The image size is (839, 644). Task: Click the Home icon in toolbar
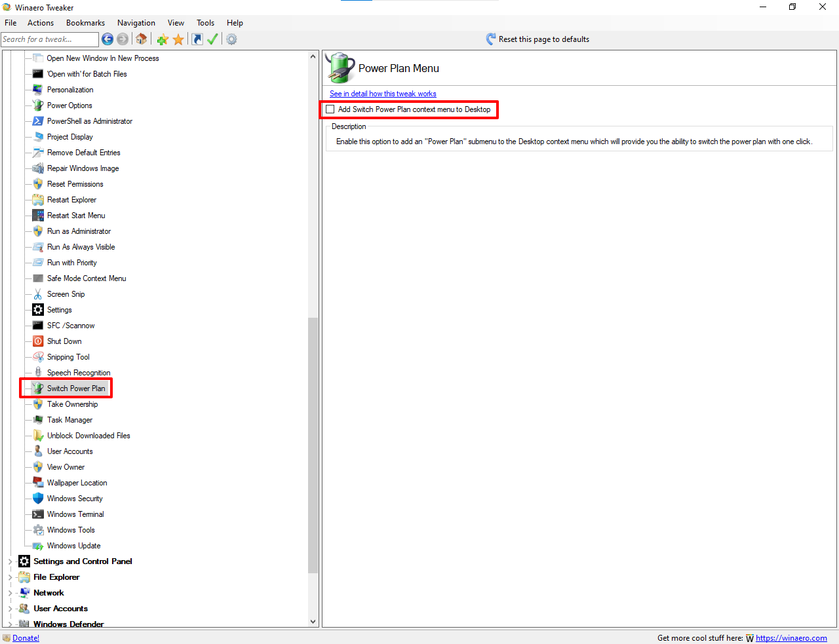[x=141, y=39]
